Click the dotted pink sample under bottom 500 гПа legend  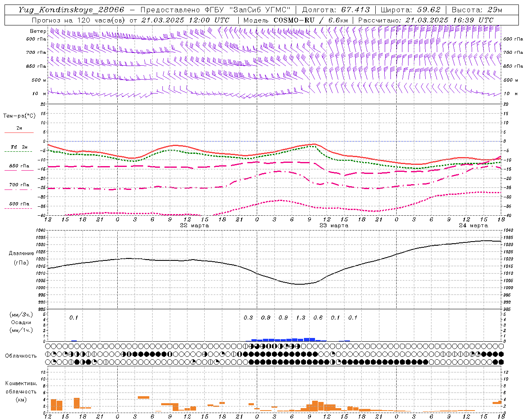18,208
